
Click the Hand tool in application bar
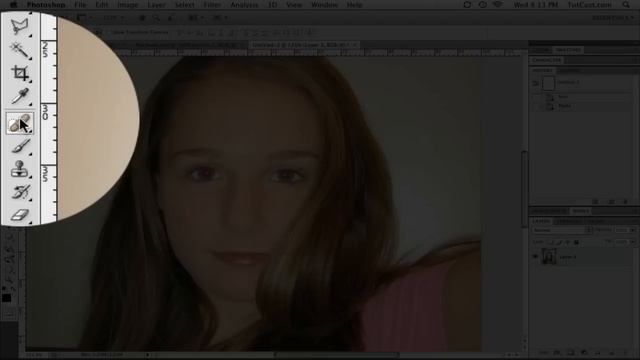pos(142,18)
